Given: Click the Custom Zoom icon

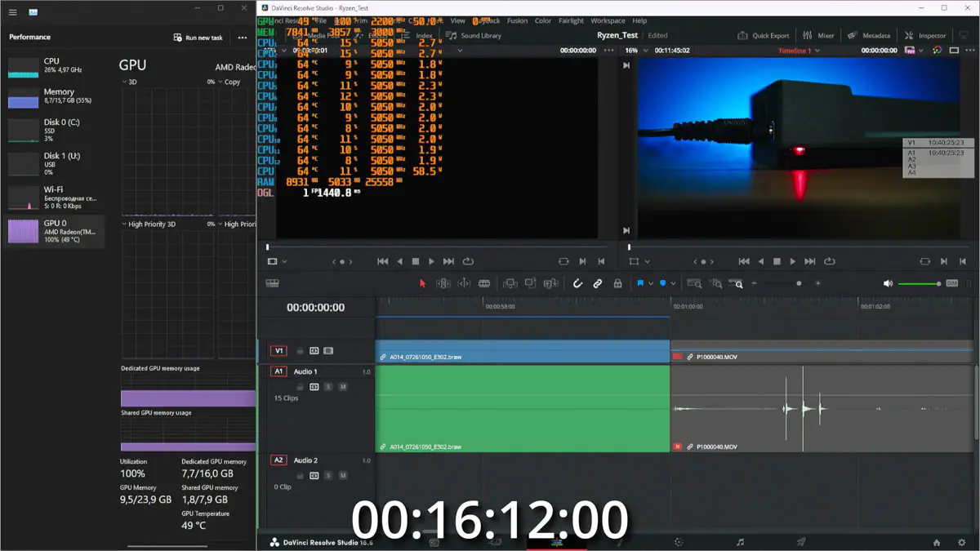Looking at the screenshot, I should pos(737,283).
